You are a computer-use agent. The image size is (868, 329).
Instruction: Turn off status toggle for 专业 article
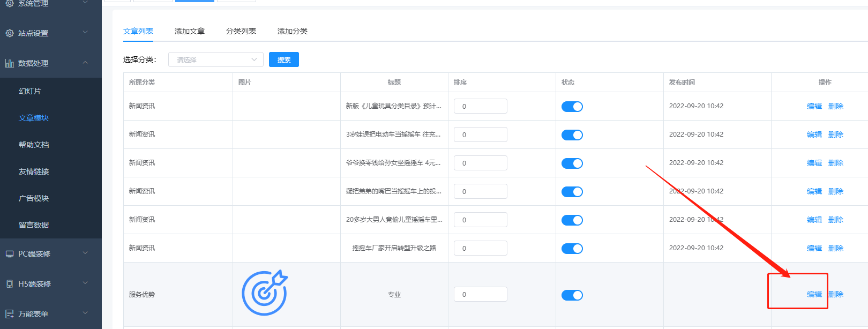pyautogui.click(x=572, y=295)
